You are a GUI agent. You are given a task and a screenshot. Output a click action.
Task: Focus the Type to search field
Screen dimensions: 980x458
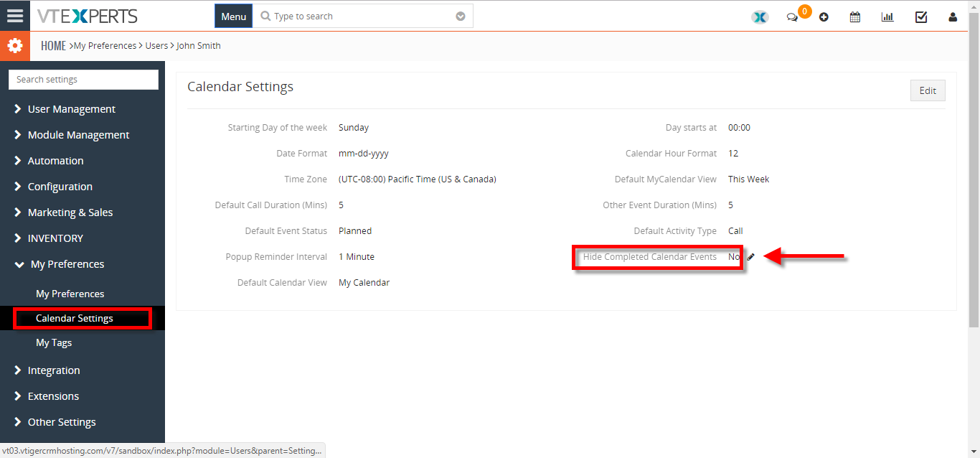point(362,17)
